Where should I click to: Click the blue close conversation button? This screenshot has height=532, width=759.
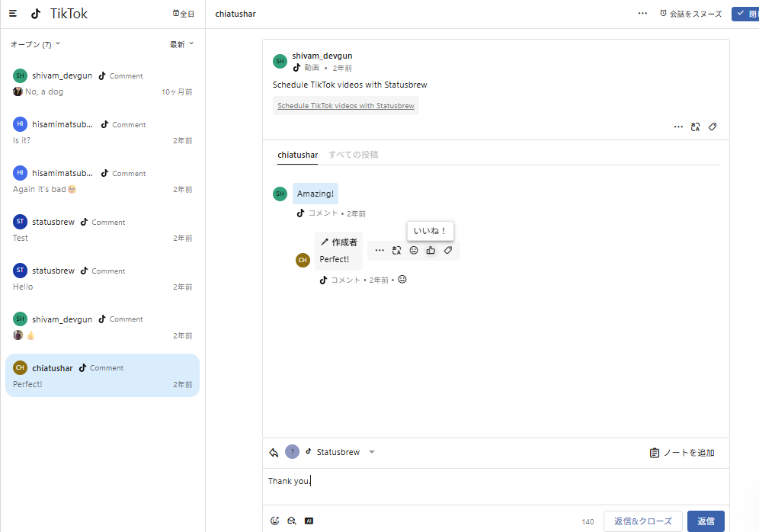point(745,14)
